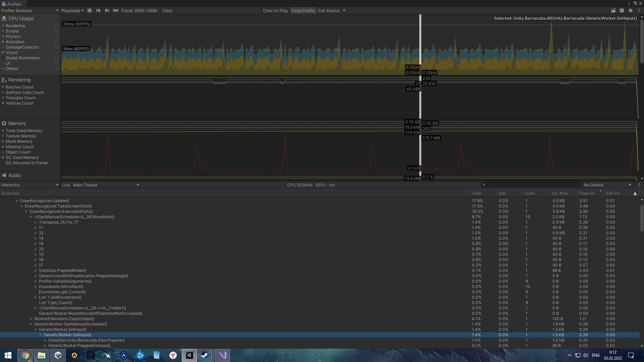The height and width of the screenshot is (362, 644).
Task: Sort by the Calls column header
Action: (530, 193)
